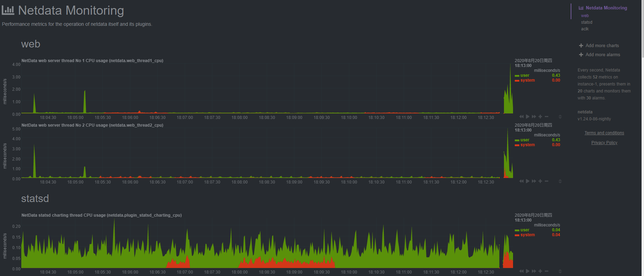Screen dimensions: 644x276
Task: Click resize handle of web thread 2 chart
Action: tap(560, 181)
